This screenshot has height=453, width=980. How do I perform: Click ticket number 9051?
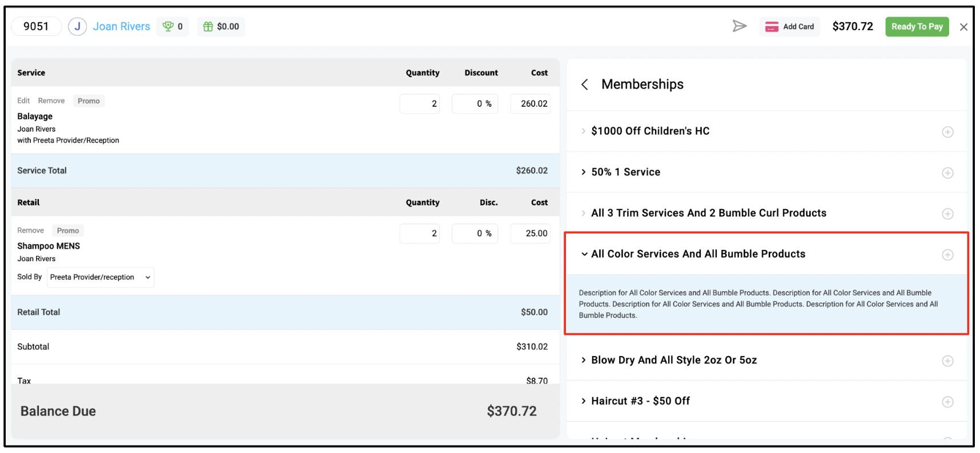coord(36,26)
